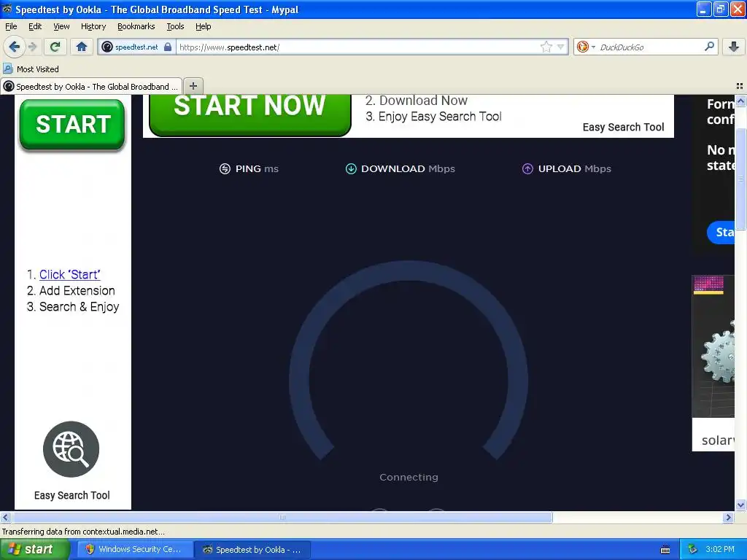Click the network tray icon beside the clock
Viewport: 747px width, 560px height.
pos(693,550)
